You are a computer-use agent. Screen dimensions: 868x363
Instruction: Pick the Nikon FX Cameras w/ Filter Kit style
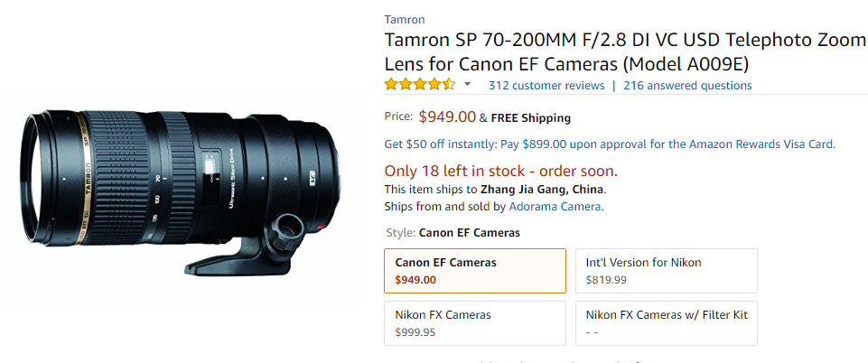[x=667, y=323]
